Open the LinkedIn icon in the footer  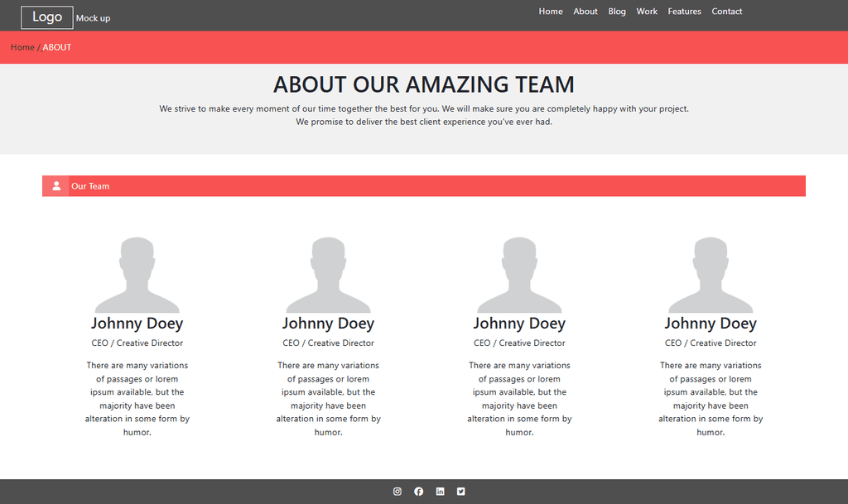[x=441, y=492]
